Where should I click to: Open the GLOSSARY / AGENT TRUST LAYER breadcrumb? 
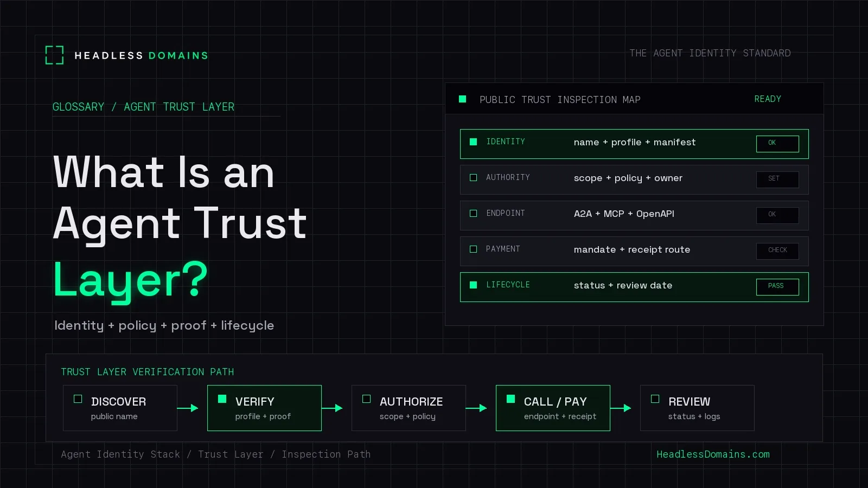coord(143,107)
